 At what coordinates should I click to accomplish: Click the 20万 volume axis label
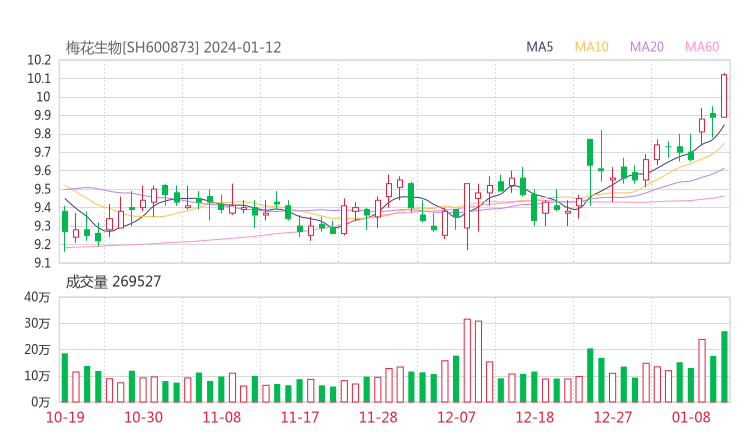(37, 350)
